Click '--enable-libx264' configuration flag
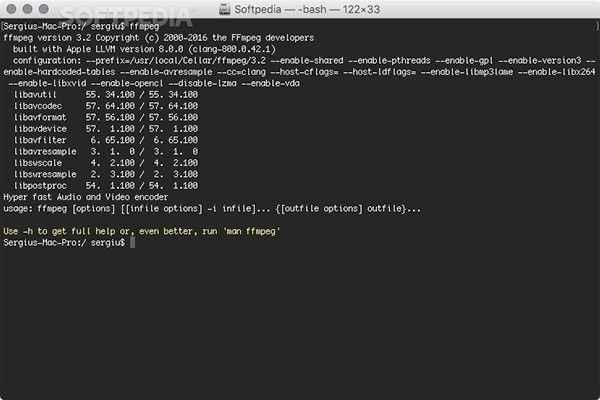This screenshot has width=600, height=400. pyautogui.click(x=557, y=72)
